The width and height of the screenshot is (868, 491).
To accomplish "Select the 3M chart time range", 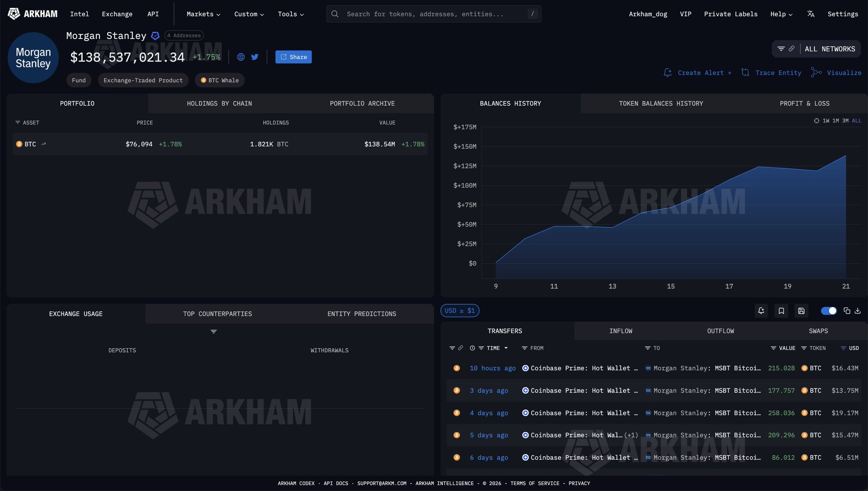I will coord(845,121).
